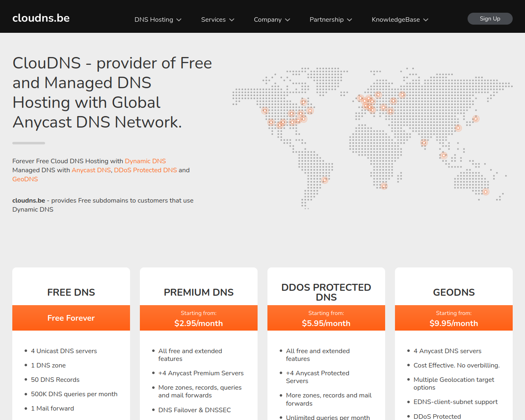Click 'DNS Failover & DNSSEC' text
525x420 pixels.
[x=194, y=410]
